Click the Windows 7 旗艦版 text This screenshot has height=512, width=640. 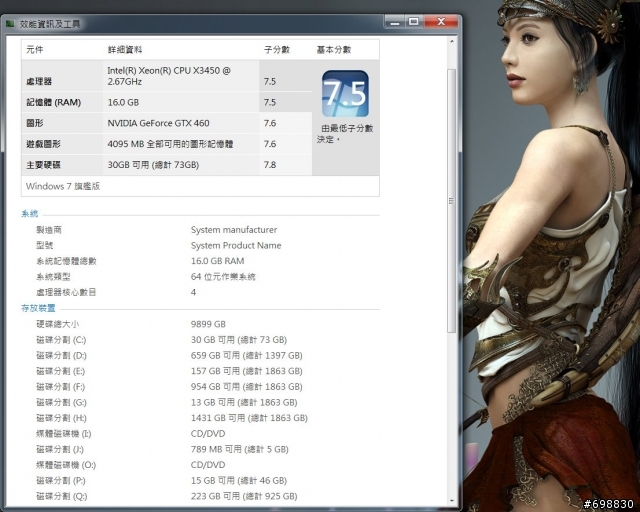63,186
